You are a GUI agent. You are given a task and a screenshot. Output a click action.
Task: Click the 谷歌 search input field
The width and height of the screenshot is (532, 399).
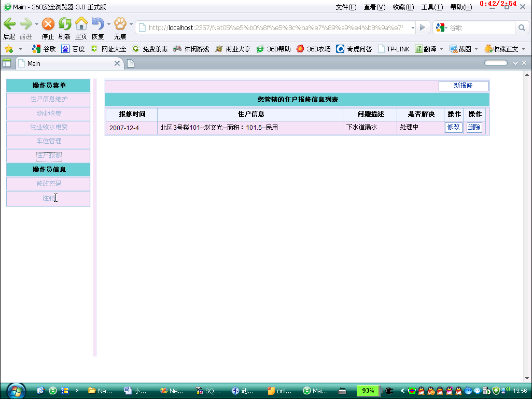pyautogui.click(x=481, y=28)
